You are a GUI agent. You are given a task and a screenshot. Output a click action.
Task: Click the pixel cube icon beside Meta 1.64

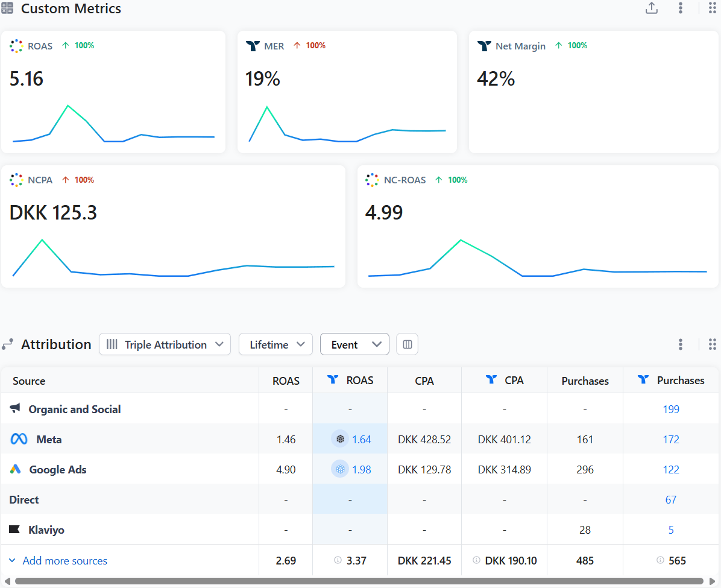click(x=340, y=439)
